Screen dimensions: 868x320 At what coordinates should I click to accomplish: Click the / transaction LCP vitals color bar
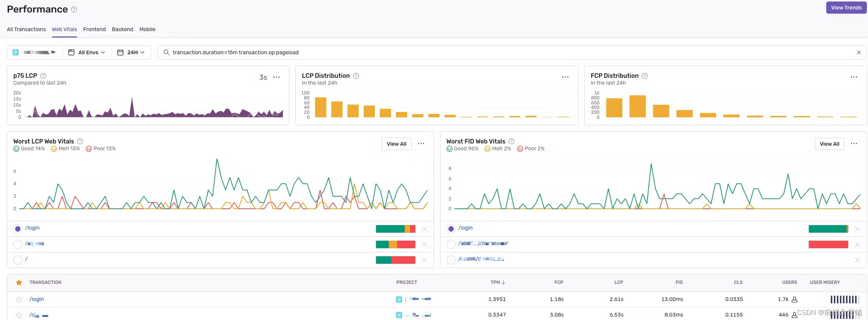[396, 260]
